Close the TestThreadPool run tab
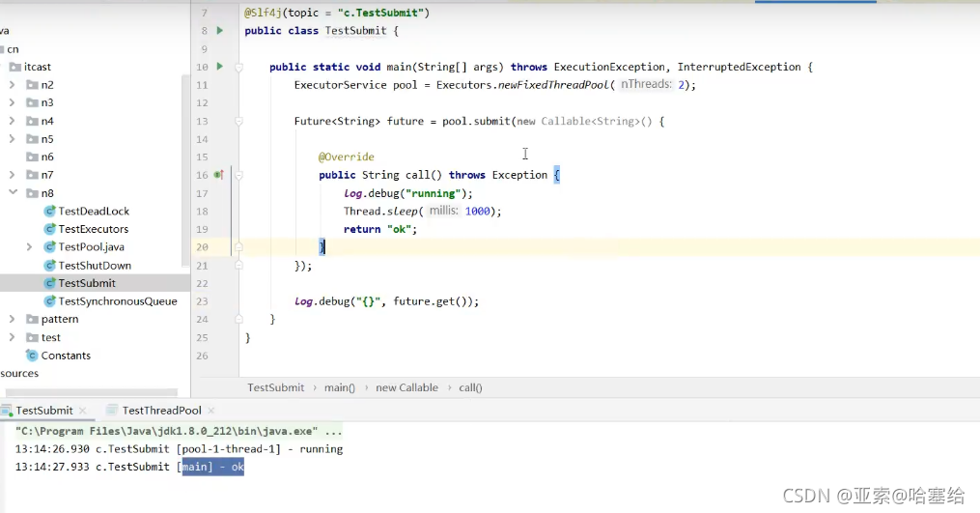Viewport: 980px width, 513px height. click(x=211, y=411)
